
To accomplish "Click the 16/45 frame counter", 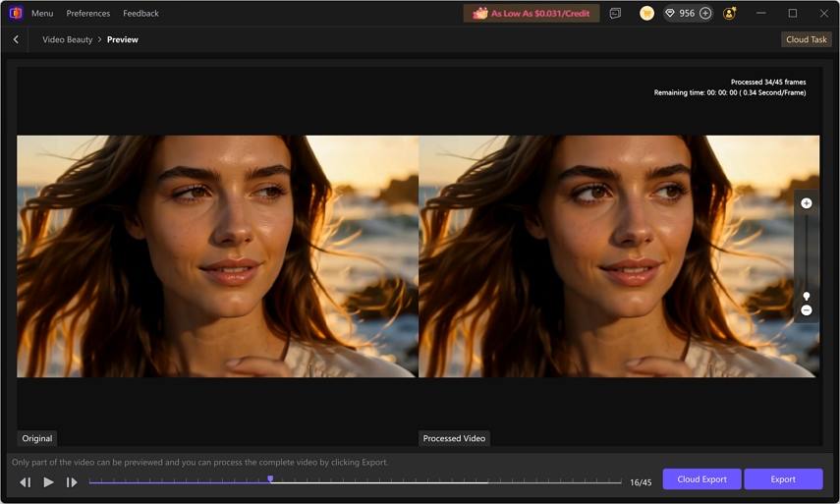I will click(641, 482).
